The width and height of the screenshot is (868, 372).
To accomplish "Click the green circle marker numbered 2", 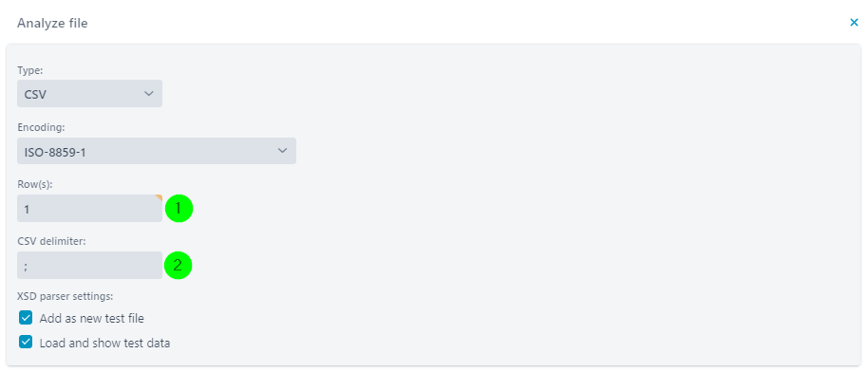I will pyautogui.click(x=178, y=266).
